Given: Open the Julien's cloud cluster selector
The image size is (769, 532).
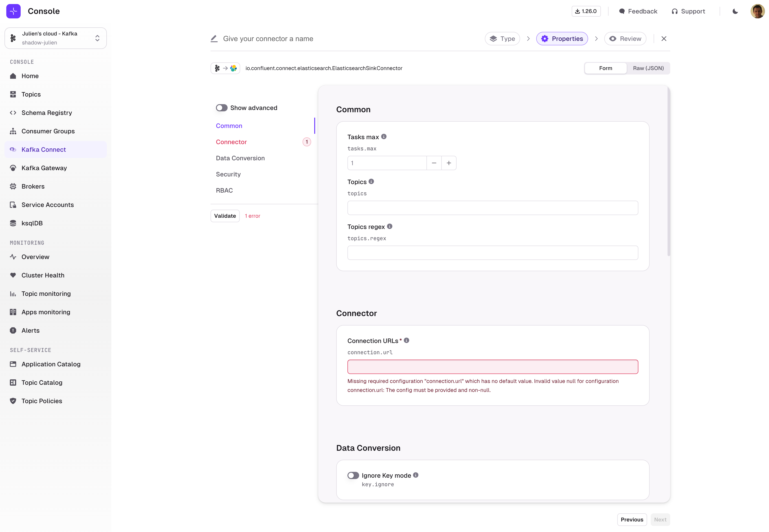Looking at the screenshot, I should tap(56, 38).
